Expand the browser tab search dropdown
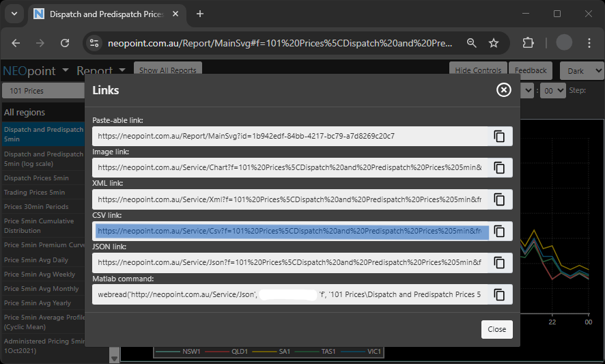 (x=14, y=14)
